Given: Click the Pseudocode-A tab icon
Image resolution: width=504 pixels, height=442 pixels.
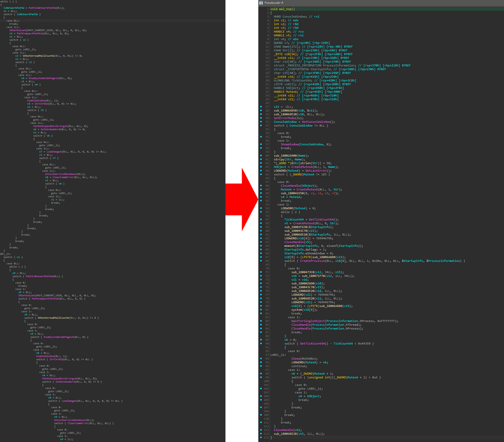Looking at the screenshot, I should [x=261, y=3].
